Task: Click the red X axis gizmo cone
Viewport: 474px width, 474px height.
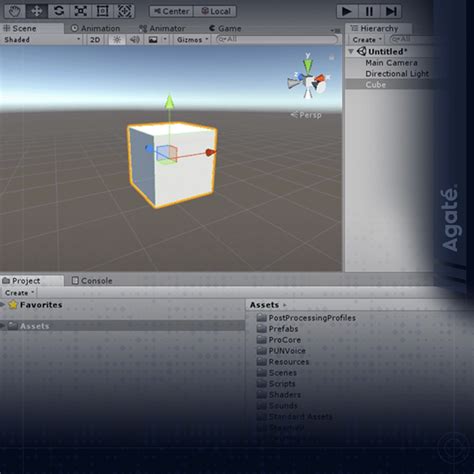Action: (x=319, y=79)
